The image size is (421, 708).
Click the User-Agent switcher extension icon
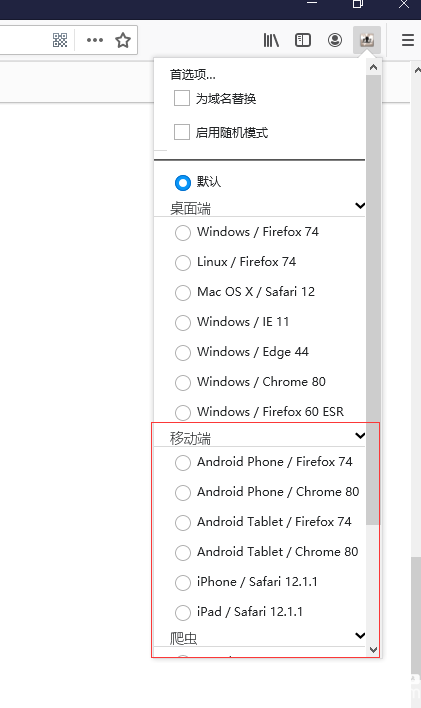(x=367, y=40)
